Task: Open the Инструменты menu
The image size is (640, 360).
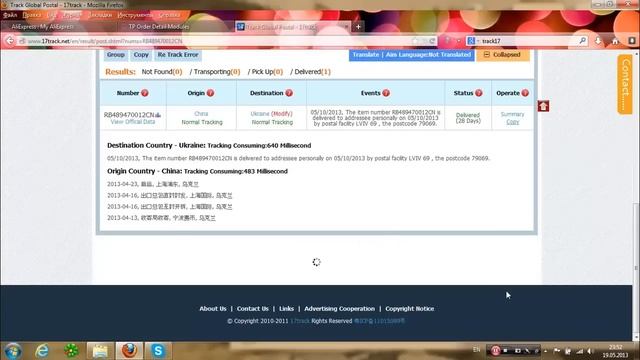Action: [135, 15]
